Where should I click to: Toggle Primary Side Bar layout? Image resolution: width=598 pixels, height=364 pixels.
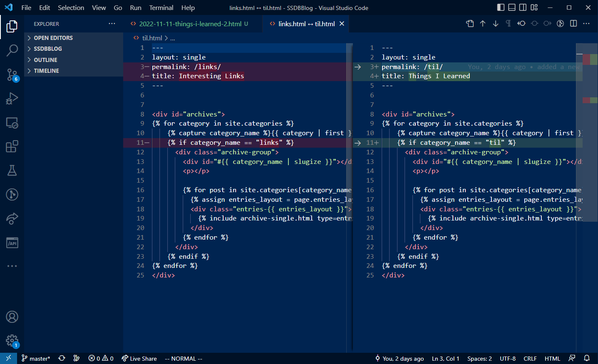pos(501,7)
